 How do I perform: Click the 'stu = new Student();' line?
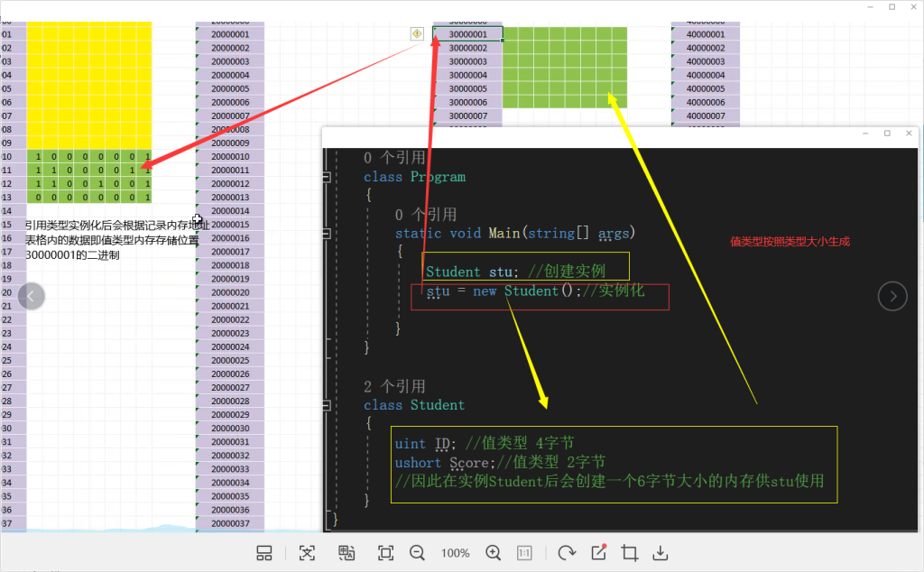(536, 291)
